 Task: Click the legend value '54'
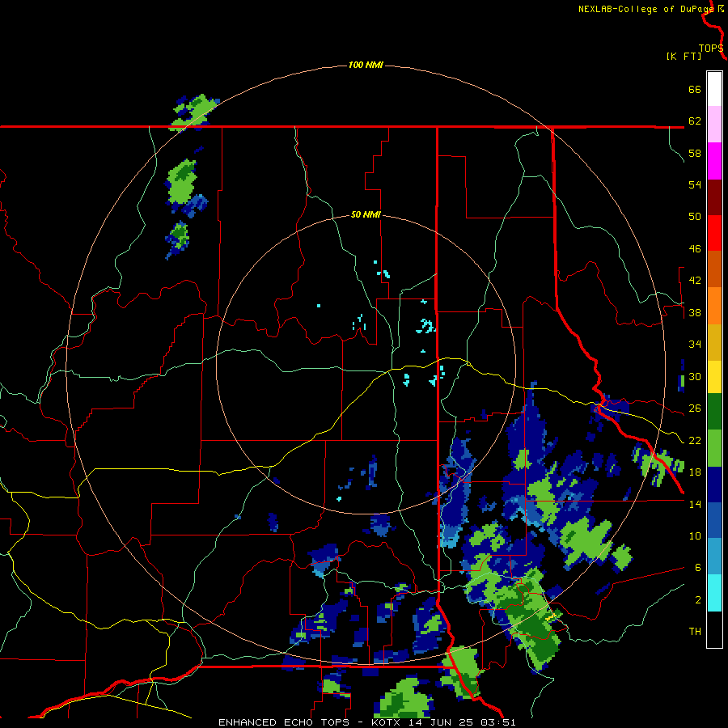[695, 184]
